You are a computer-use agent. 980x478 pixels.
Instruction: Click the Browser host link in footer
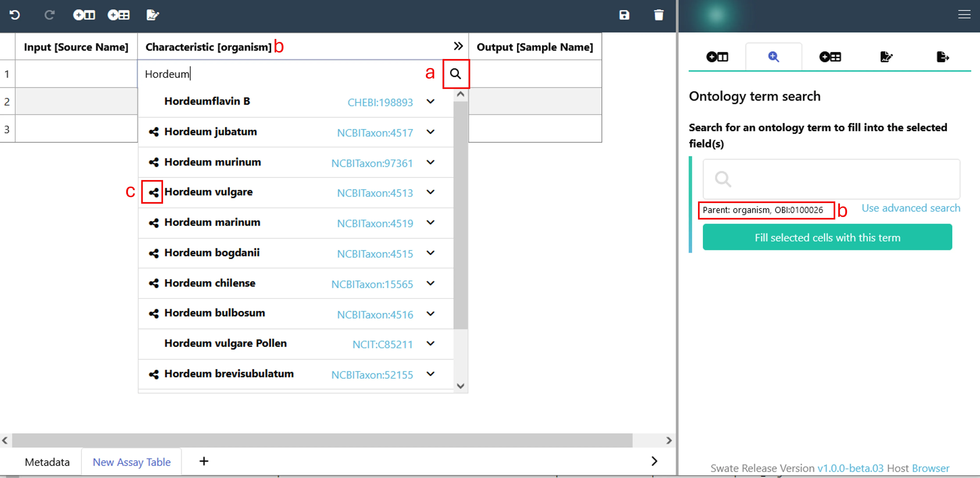[x=931, y=468]
